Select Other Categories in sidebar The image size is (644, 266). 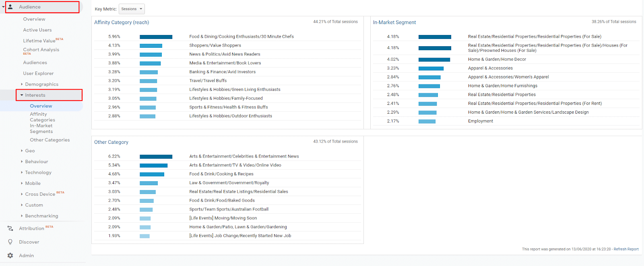[x=50, y=140]
